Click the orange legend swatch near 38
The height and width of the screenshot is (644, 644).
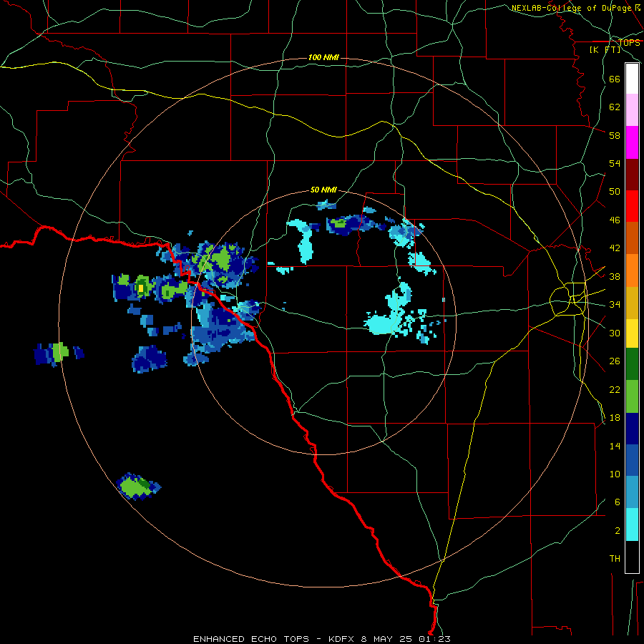coord(632,270)
